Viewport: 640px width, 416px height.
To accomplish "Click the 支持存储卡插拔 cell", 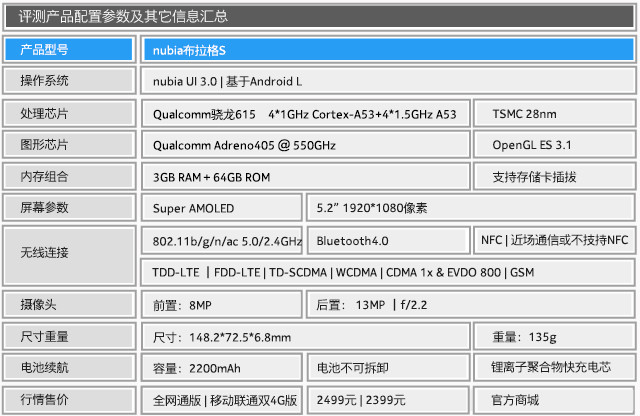I will [x=554, y=177].
